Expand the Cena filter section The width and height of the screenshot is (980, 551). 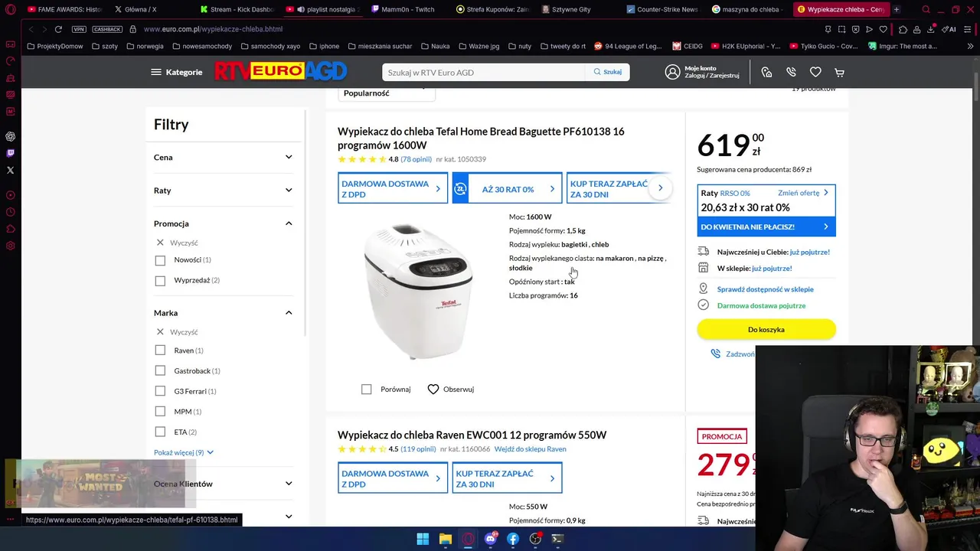click(x=223, y=157)
